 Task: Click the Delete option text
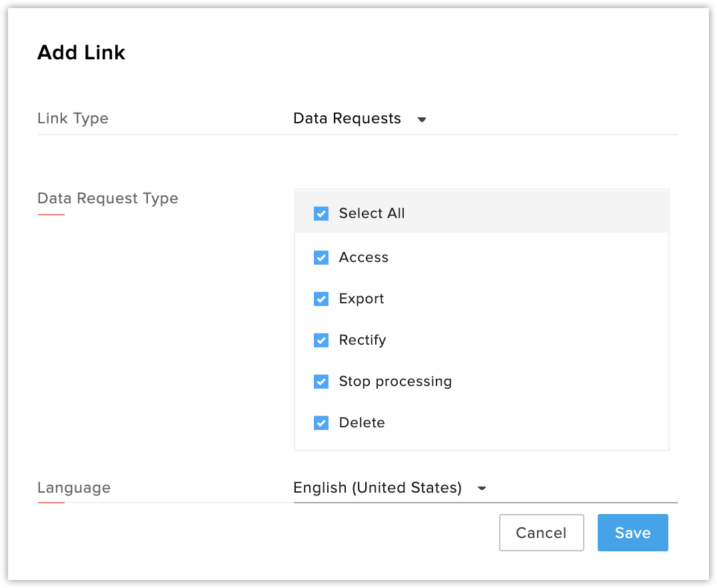362,423
